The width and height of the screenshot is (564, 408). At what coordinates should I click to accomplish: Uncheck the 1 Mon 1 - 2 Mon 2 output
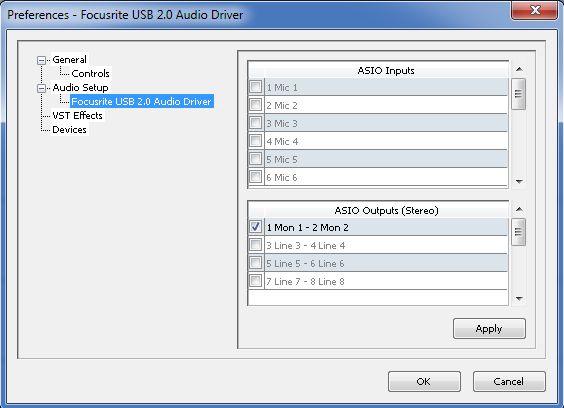click(256, 227)
